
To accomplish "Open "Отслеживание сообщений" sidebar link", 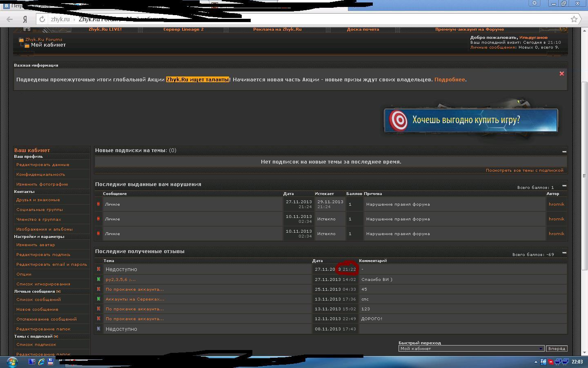I will (47, 319).
